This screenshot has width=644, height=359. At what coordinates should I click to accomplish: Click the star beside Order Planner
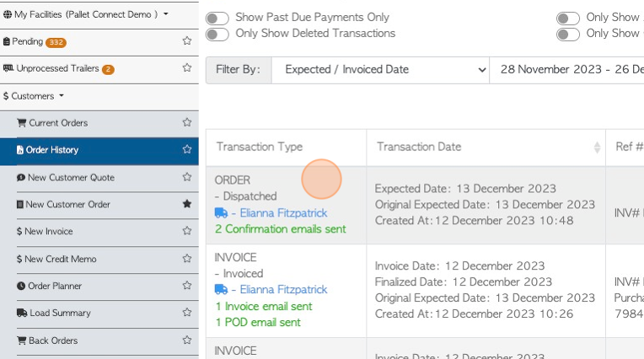(187, 285)
